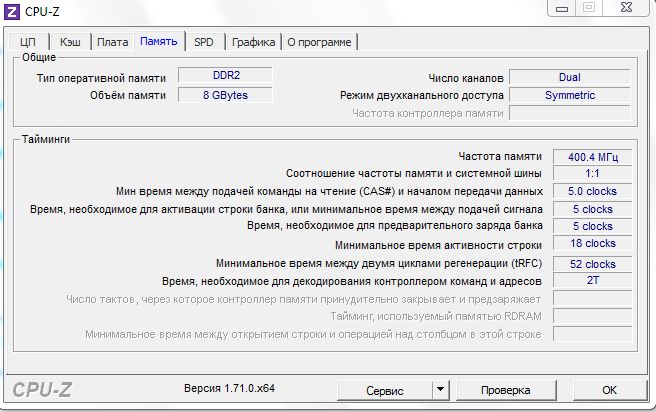This screenshot has width=656, height=412.
Task: Switch to the ЦП tab
Action: [28, 42]
